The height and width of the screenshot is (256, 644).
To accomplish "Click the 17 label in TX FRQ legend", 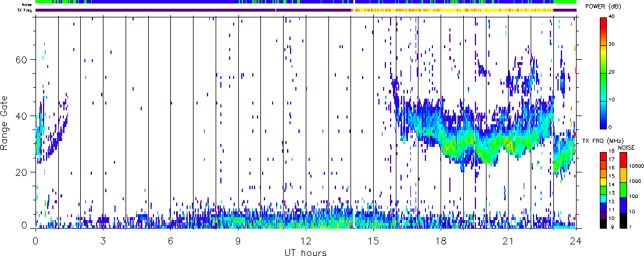I will pos(612,159).
